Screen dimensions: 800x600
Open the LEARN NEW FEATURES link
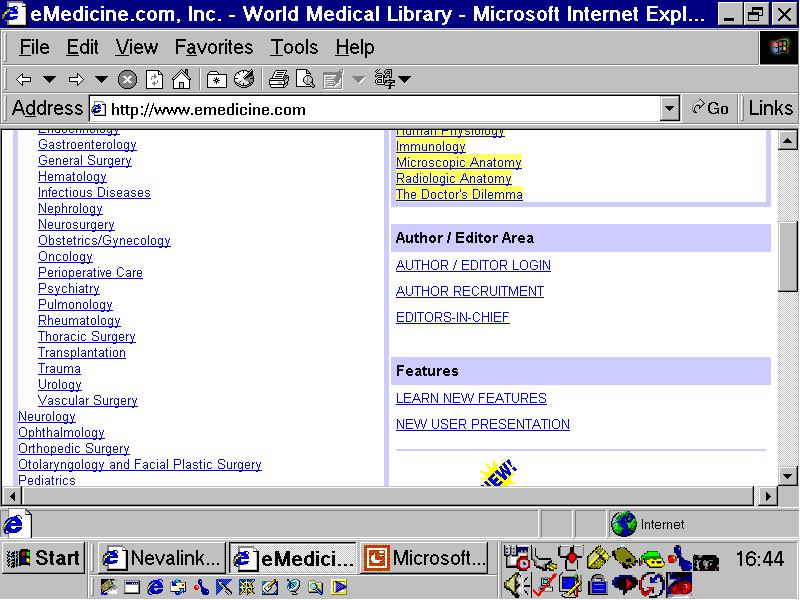pos(471,398)
